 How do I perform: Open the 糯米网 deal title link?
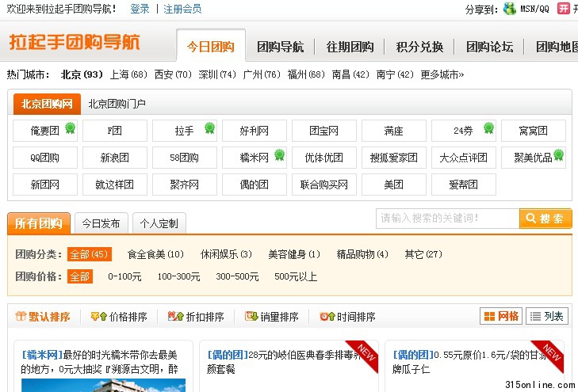[100, 362]
